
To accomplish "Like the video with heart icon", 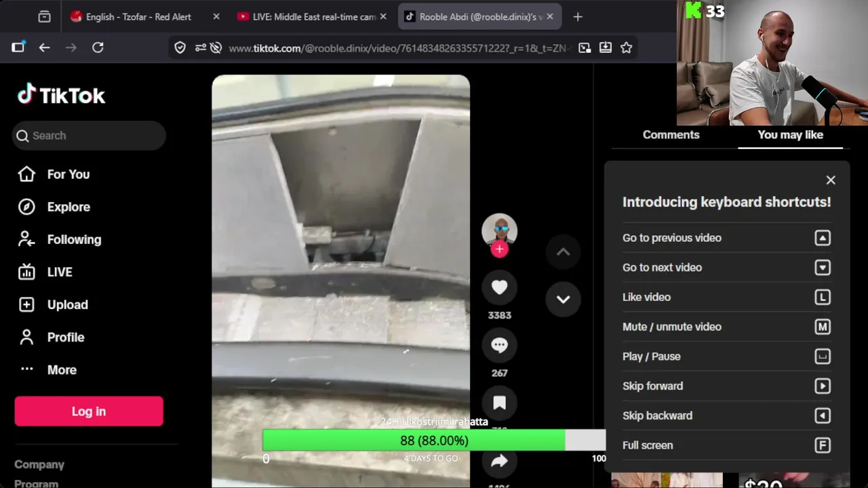I will tap(499, 287).
